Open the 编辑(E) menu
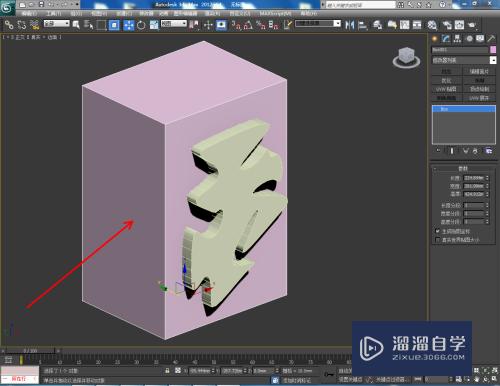This screenshot has height=386, width=500. click(x=29, y=13)
